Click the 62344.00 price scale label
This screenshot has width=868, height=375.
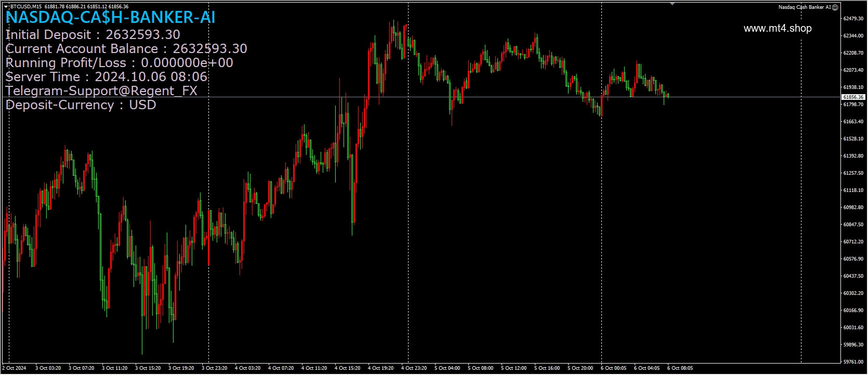pyautogui.click(x=853, y=36)
